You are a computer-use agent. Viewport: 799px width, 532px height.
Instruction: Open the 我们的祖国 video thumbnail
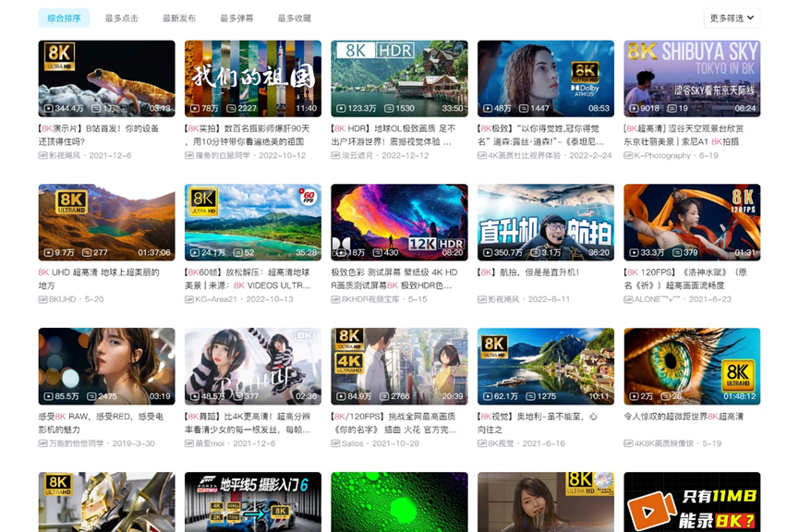coord(253,79)
